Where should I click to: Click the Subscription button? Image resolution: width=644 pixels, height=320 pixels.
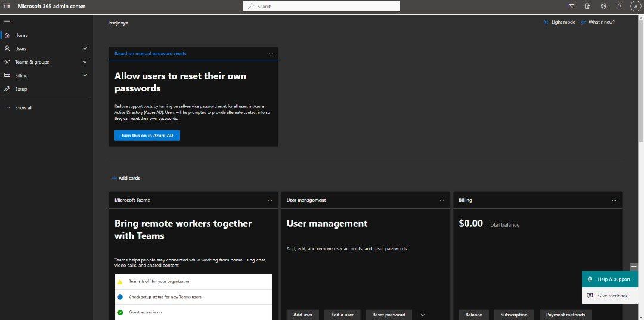coord(514,315)
